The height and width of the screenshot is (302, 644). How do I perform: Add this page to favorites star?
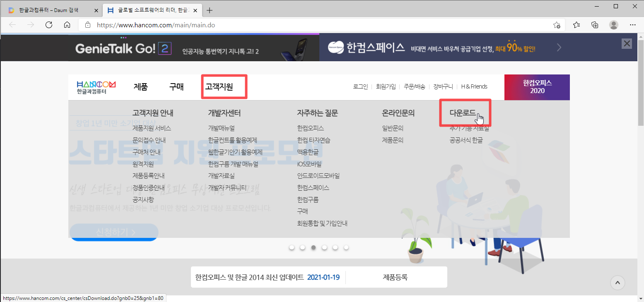(557, 25)
